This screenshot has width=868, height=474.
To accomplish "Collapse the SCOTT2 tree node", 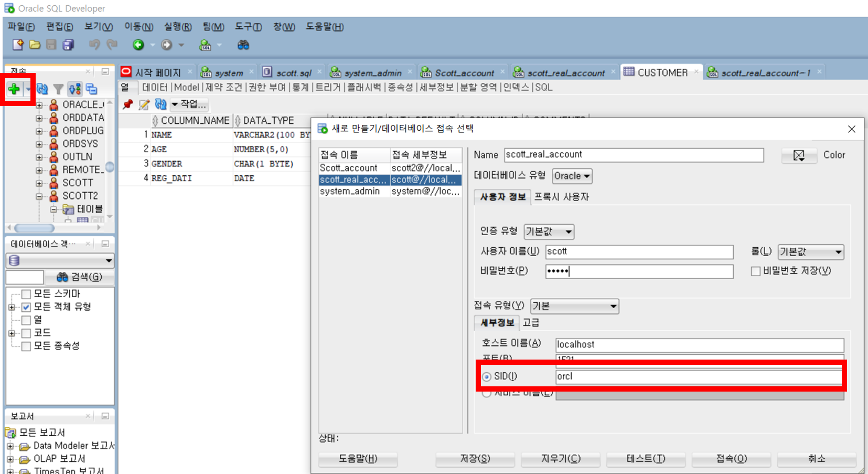I will [x=39, y=196].
